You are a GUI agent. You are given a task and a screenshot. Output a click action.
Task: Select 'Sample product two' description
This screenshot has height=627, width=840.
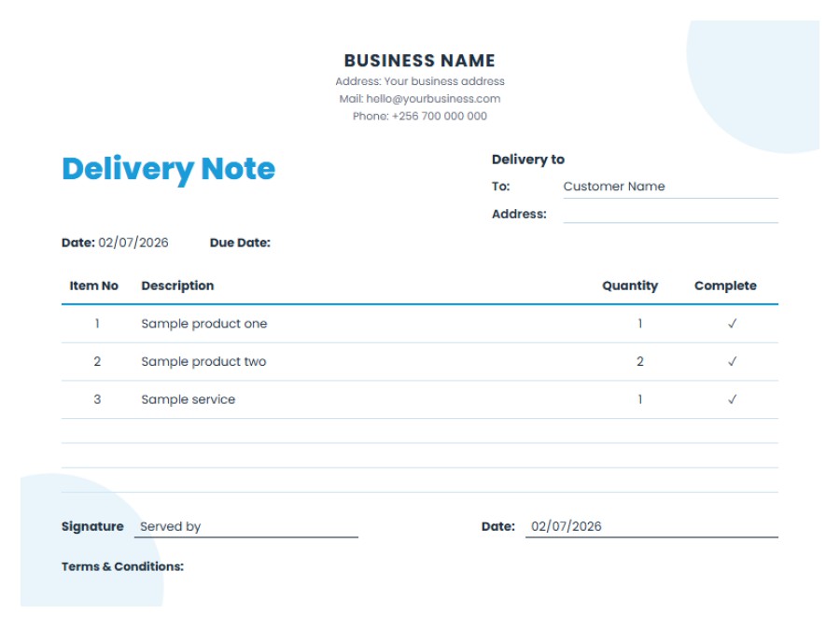tap(203, 362)
